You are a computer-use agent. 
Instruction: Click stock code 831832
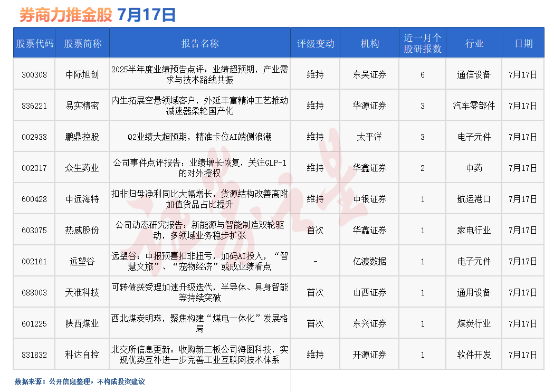point(34,355)
